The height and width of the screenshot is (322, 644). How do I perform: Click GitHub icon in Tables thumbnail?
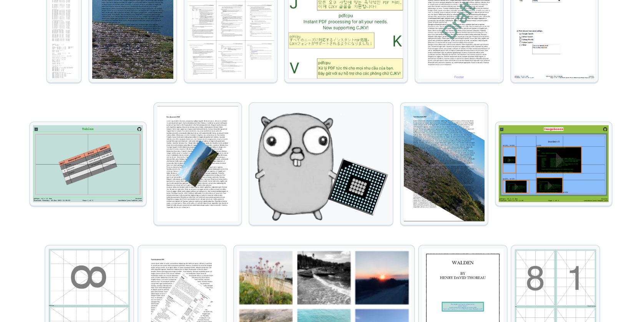[x=139, y=129]
